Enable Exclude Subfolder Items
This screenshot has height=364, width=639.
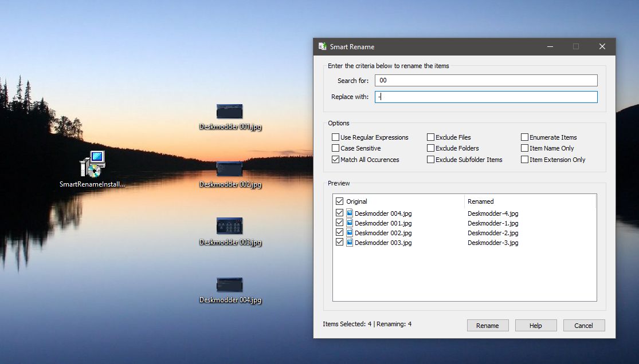[430, 160]
